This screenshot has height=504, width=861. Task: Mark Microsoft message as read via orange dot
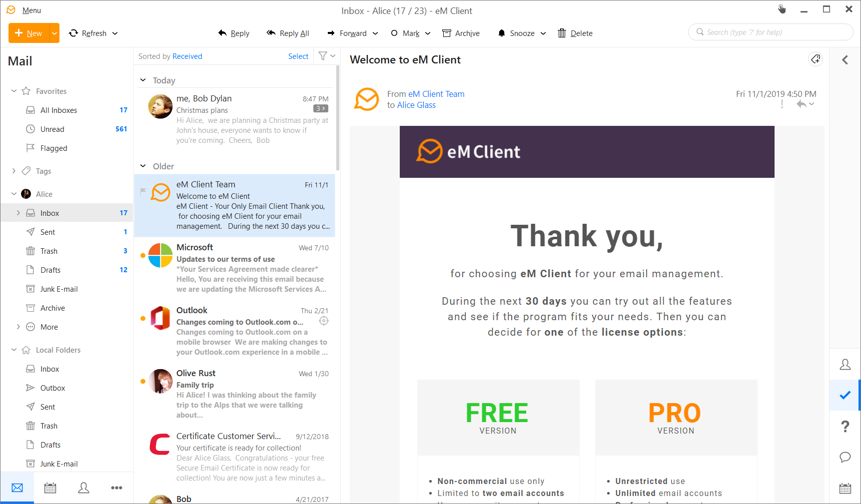click(143, 255)
